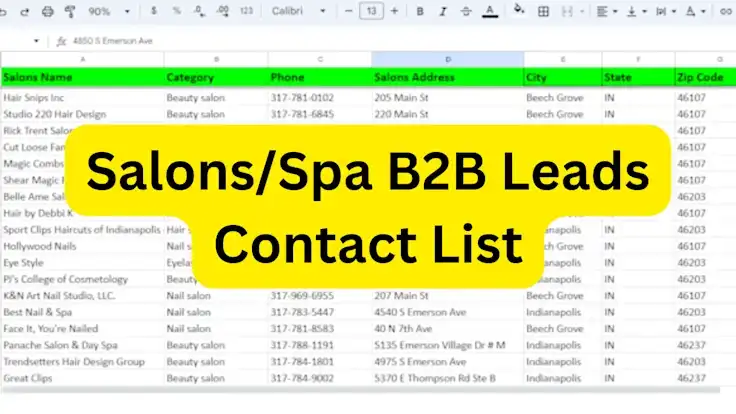736x414 pixels.
Task: Toggle strikethrough formatting
Action: coord(465,11)
